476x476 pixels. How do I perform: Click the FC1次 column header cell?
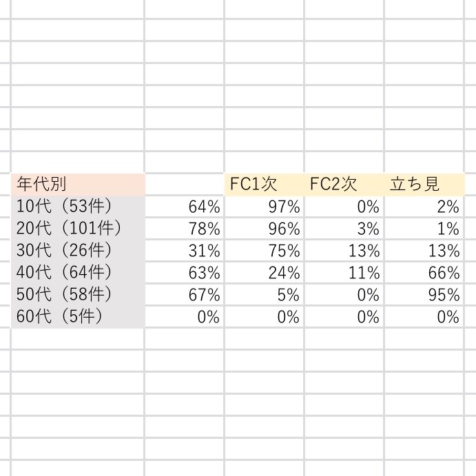[x=264, y=184]
